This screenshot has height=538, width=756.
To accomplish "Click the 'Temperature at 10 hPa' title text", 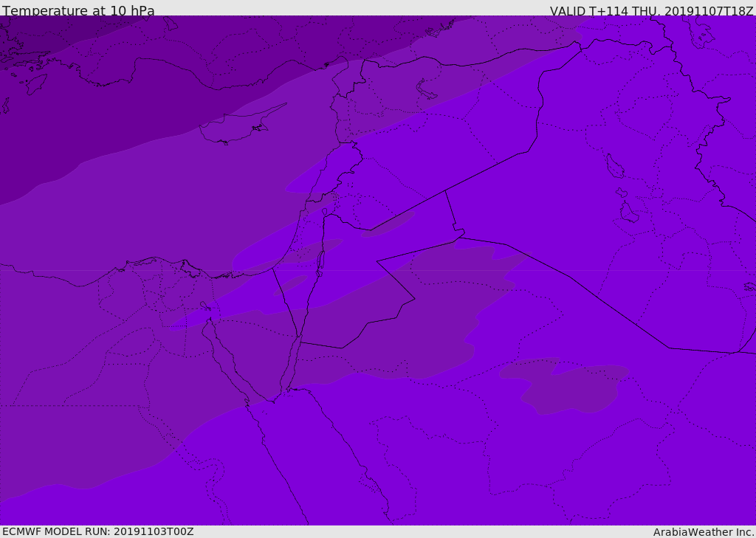I will click(78, 10).
